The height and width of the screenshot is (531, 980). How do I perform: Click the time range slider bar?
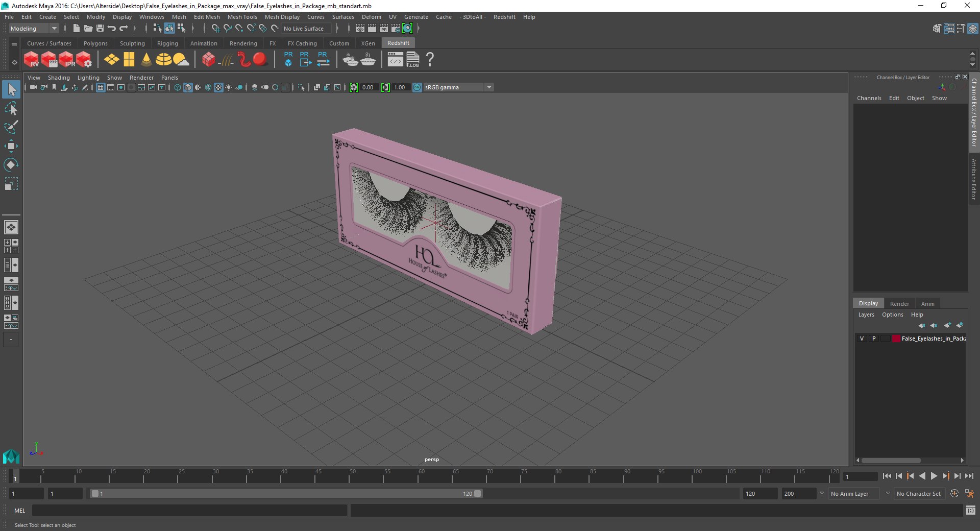286,494
